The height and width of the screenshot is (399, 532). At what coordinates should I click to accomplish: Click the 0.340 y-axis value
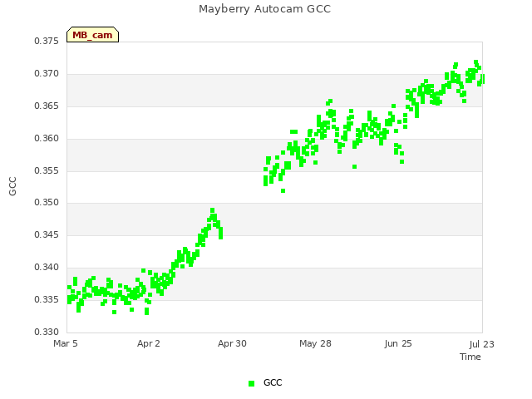tap(47, 268)
